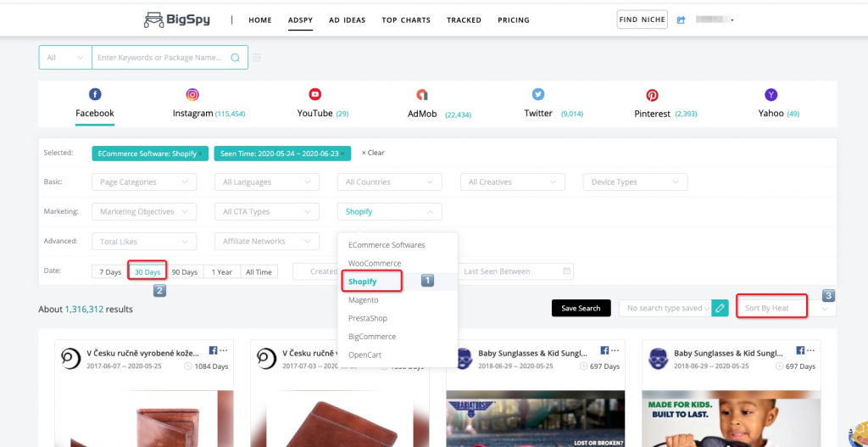868x447 pixels.
Task: Remove the ECommerce Software: Shopify filter tag
Action: (200, 154)
